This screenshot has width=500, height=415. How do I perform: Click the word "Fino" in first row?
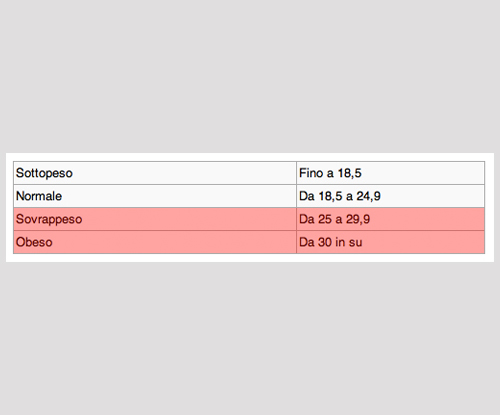click(x=311, y=173)
